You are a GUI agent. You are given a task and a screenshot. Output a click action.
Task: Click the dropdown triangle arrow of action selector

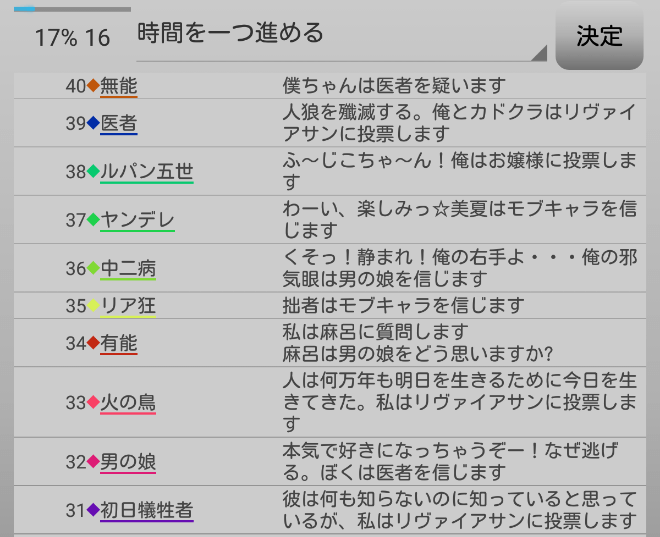point(538,53)
